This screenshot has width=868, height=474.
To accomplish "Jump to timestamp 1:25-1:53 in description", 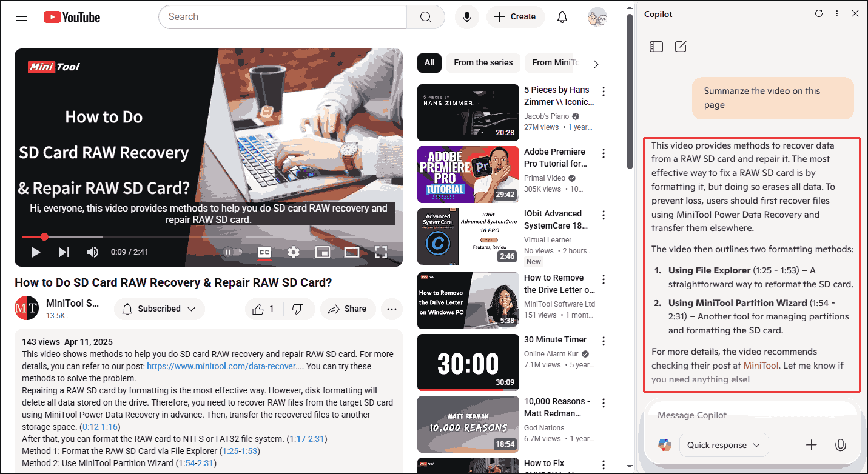I will pyautogui.click(x=241, y=451).
